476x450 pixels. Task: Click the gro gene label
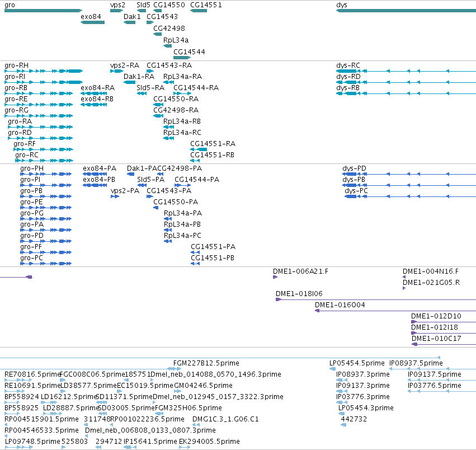(10, 5)
